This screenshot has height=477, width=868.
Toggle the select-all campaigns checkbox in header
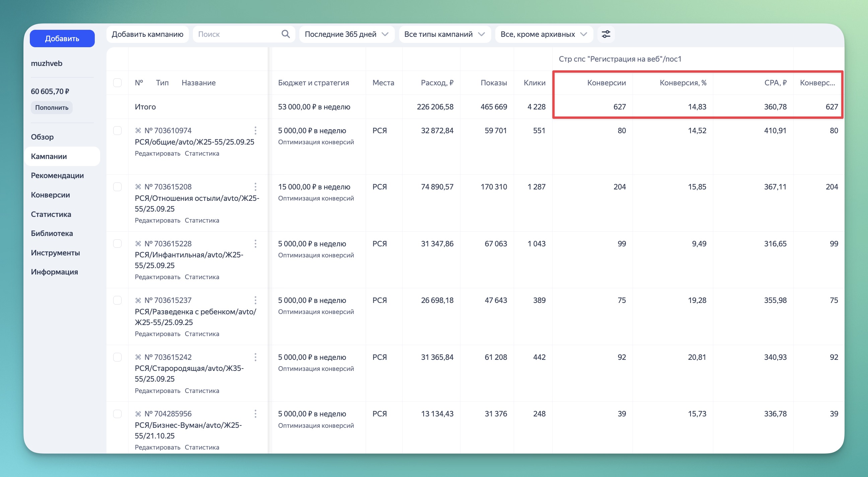[x=117, y=83]
